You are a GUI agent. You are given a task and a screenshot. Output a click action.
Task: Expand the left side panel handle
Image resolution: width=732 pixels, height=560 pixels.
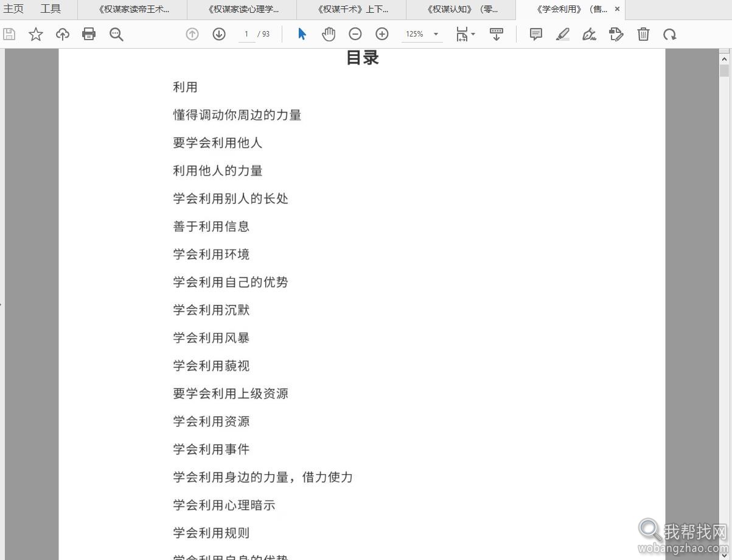click(x=1, y=304)
